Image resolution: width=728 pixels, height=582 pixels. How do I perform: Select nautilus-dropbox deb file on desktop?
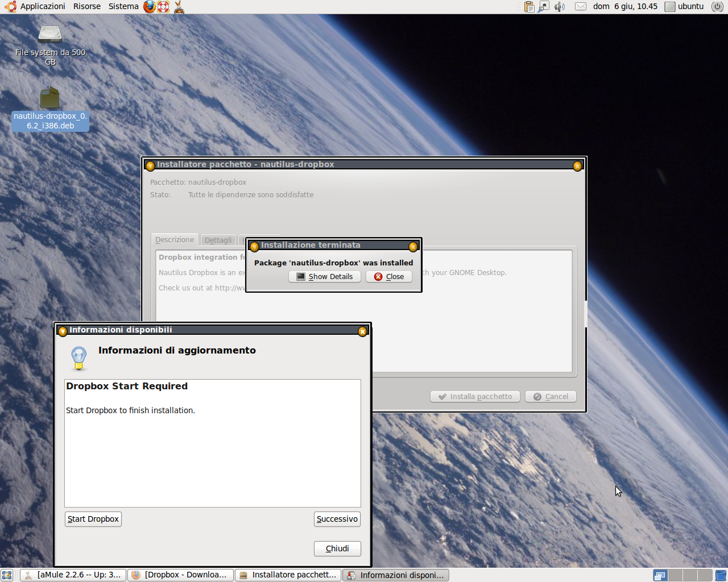pyautogui.click(x=50, y=109)
